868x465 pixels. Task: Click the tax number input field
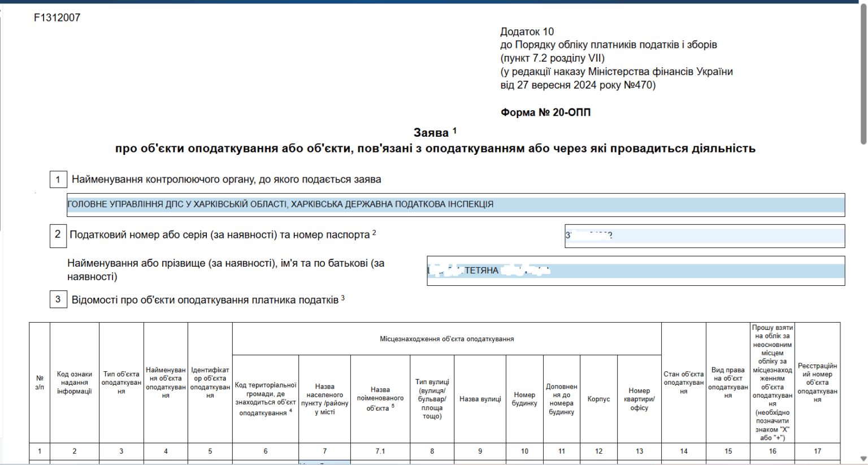[704, 236]
